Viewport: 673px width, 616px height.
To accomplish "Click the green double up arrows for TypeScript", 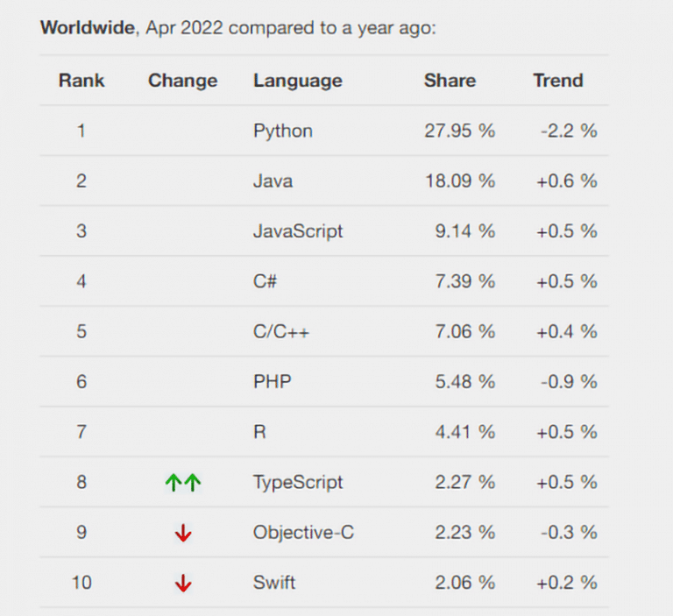I will coord(183,482).
